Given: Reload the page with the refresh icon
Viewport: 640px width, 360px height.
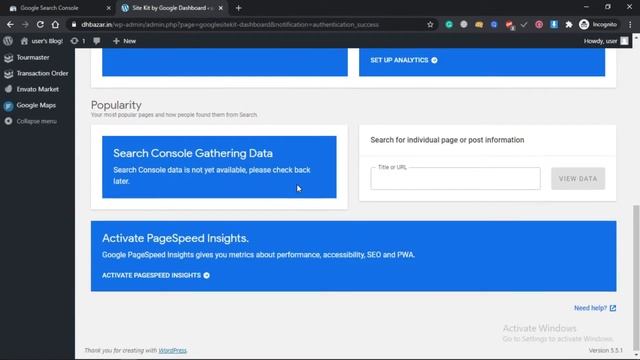Looking at the screenshot, I should point(40,24).
